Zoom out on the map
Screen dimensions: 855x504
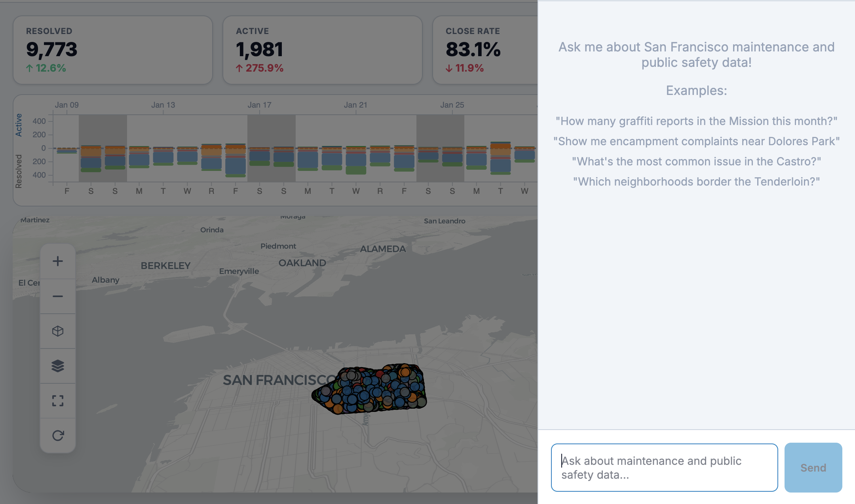pos(58,296)
